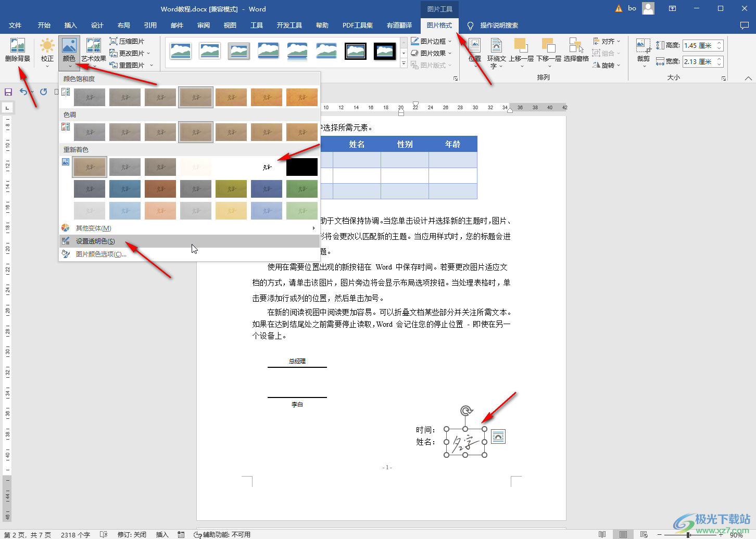Open the 视图 ribbon tab

coord(230,24)
